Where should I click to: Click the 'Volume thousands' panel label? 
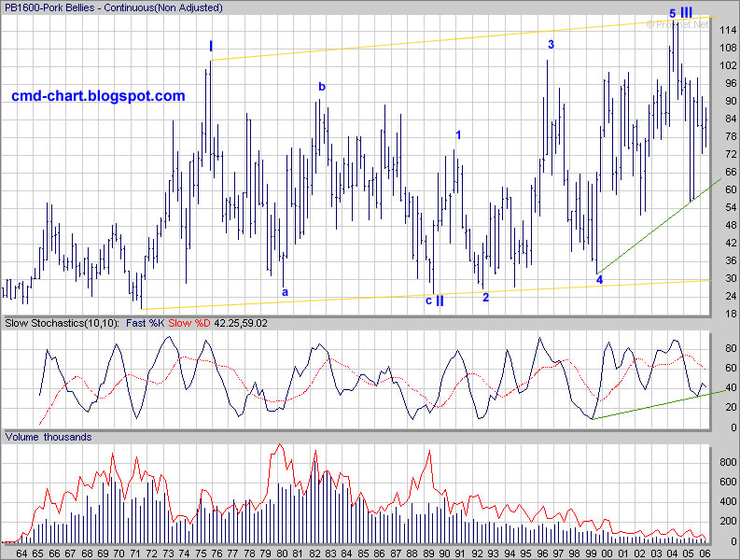[x=50, y=436]
